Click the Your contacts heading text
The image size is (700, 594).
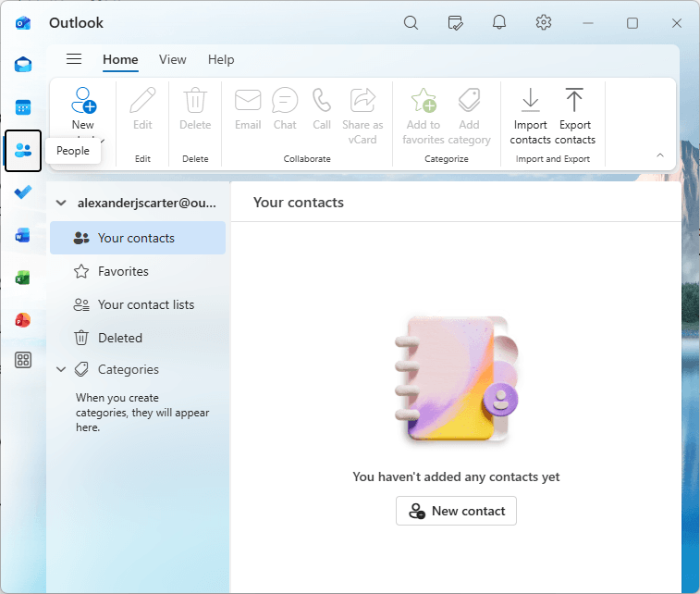point(298,203)
